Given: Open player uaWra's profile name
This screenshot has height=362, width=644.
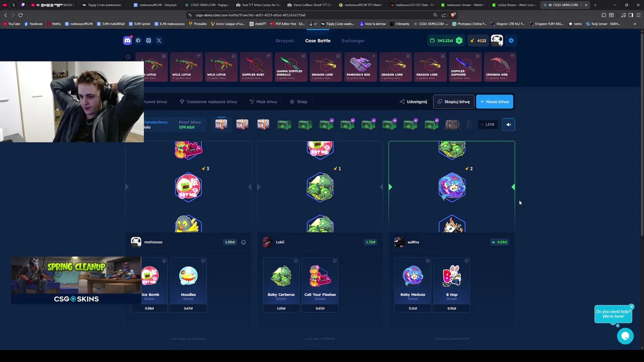Looking at the screenshot, I should click(413, 242).
